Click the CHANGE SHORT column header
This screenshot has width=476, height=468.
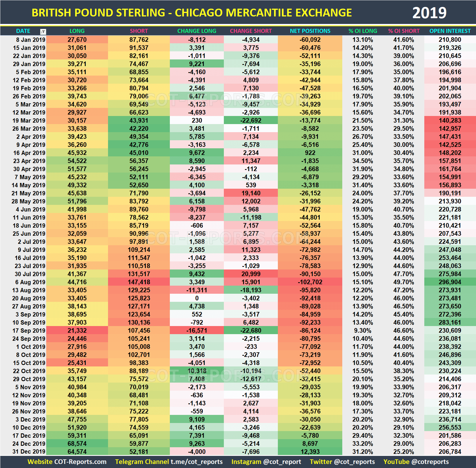(251, 31)
